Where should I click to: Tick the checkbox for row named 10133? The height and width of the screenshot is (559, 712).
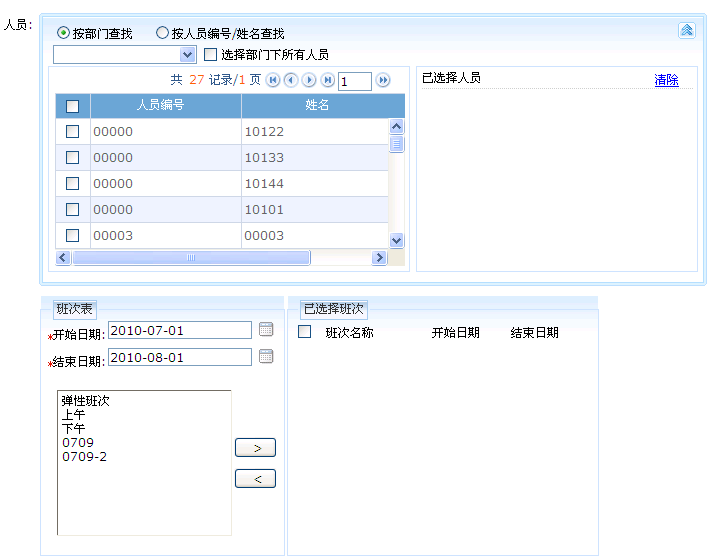72,158
